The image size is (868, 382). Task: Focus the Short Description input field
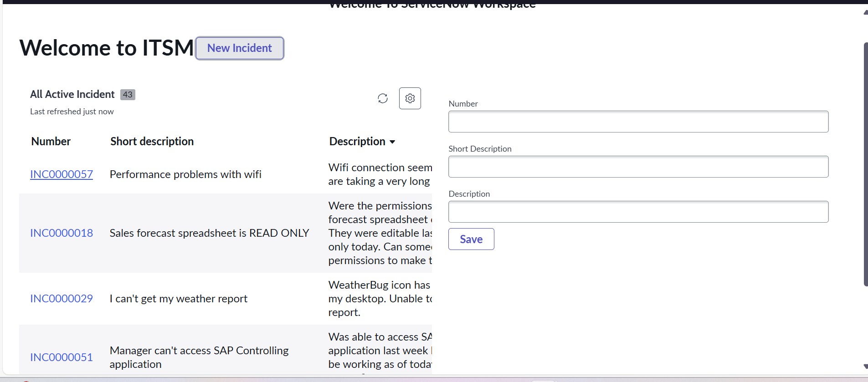tap(638, 167)
